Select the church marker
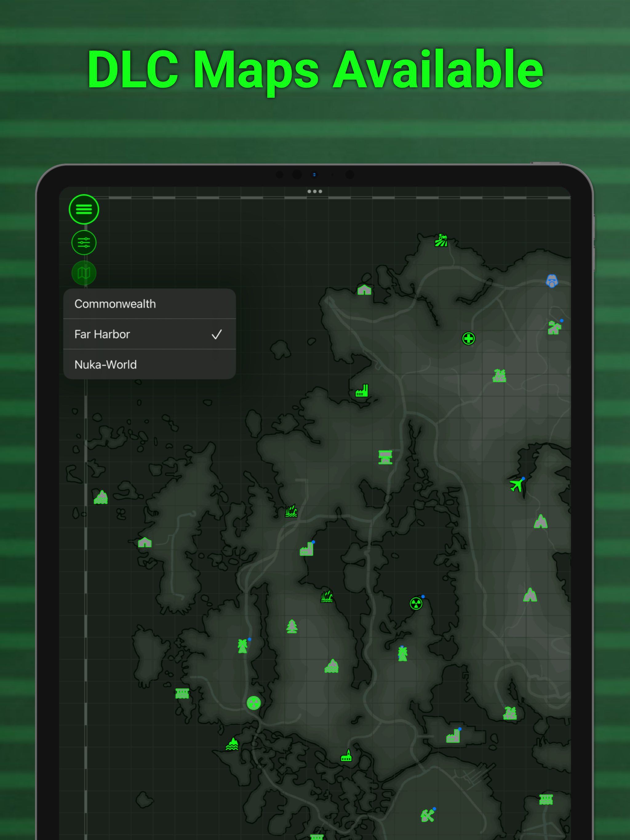This screenshot has height=840, width=630. [347, 755]
